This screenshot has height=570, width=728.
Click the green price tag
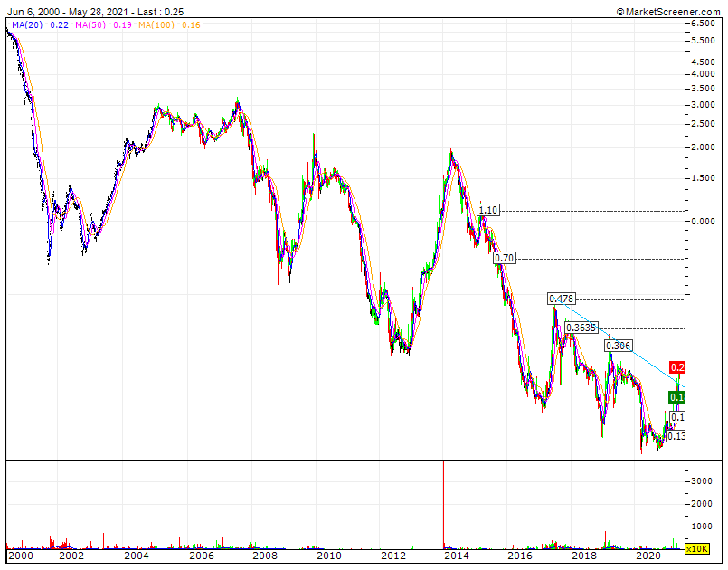[677, 397]
